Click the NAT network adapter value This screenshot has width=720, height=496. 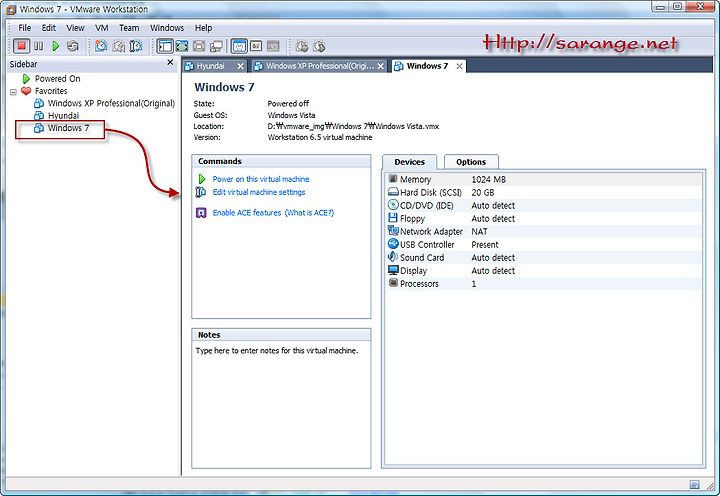coord(479,231)
